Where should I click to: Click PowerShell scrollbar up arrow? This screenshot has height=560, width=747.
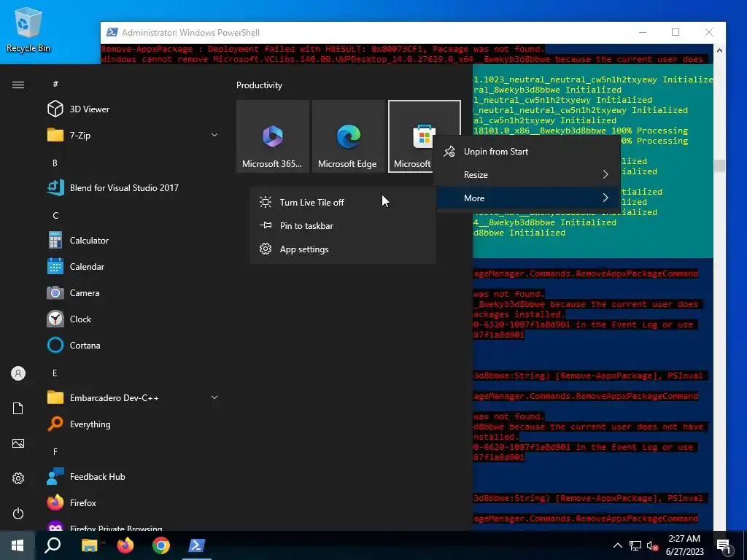pos(719,50)
